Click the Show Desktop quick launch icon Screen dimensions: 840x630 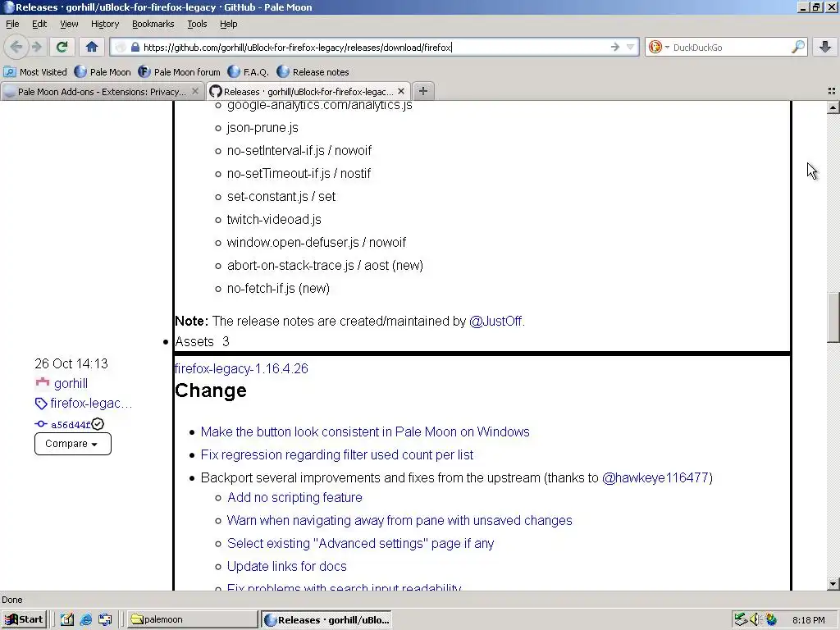105,619
